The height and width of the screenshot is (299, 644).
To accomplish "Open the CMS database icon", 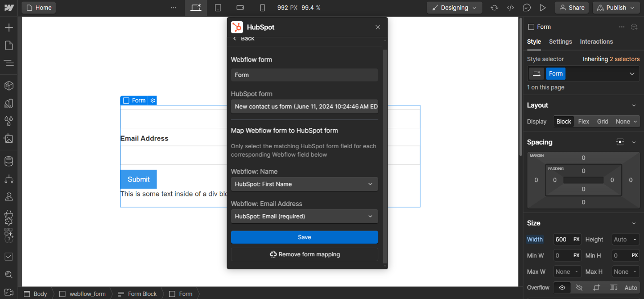I will click(9, 161).
